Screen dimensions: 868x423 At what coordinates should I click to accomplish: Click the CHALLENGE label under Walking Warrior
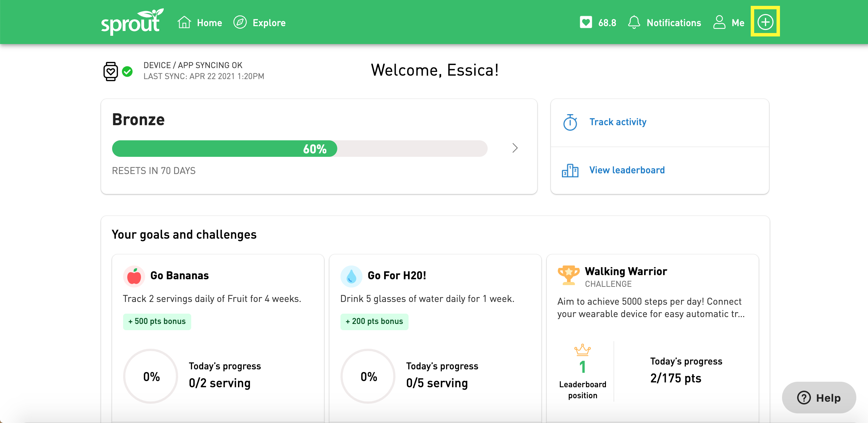click(x=608, y=284)
